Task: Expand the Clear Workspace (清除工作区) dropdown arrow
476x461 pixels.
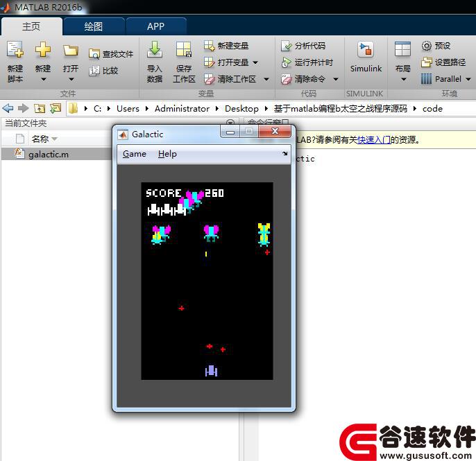Action: pyautogui.click(x=266, y=80)
